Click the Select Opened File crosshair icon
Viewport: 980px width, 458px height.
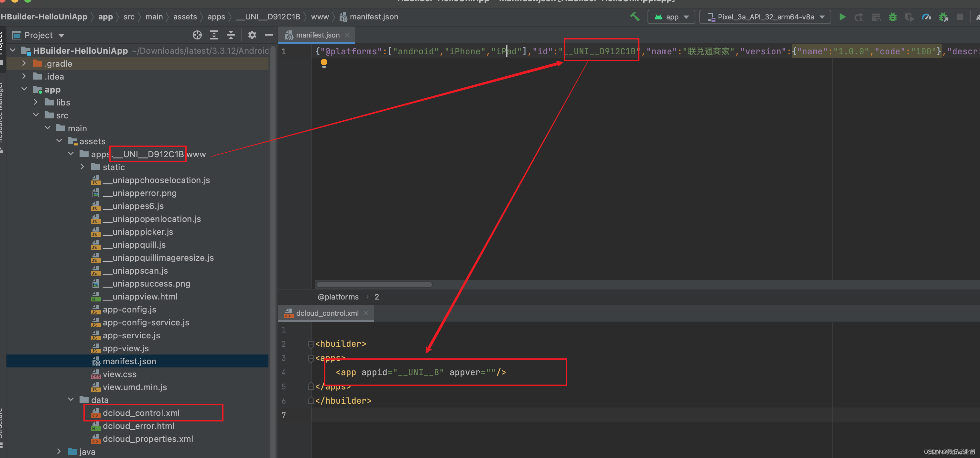coord(197,35)
